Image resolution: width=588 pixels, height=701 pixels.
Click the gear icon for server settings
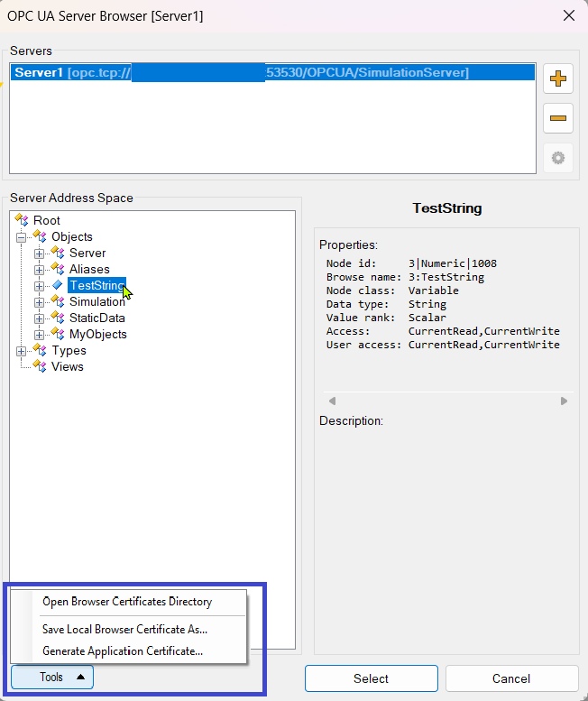click(558, 158)
